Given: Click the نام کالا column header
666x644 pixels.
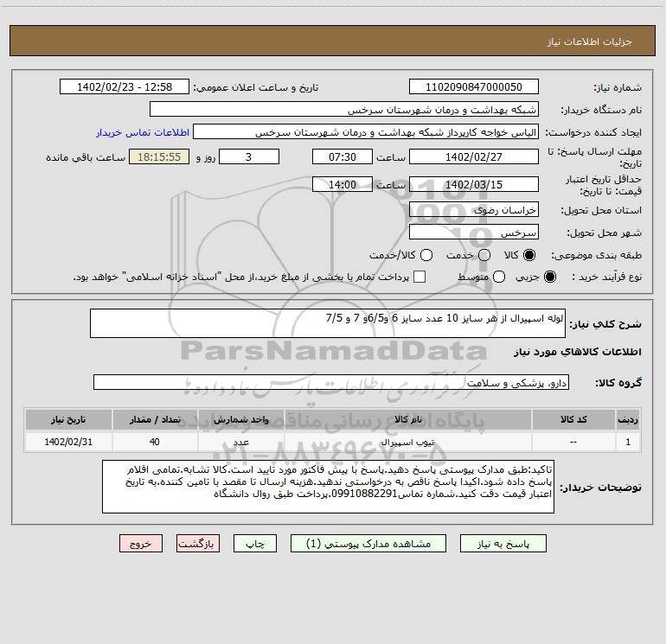Looking at the screenshot, I should [x=407, y=419].
